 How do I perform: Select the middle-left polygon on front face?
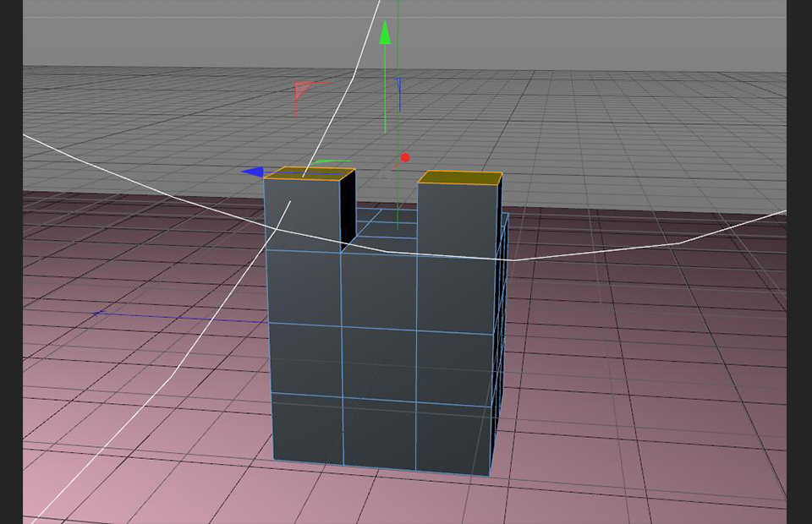click(x=305, y=358)
